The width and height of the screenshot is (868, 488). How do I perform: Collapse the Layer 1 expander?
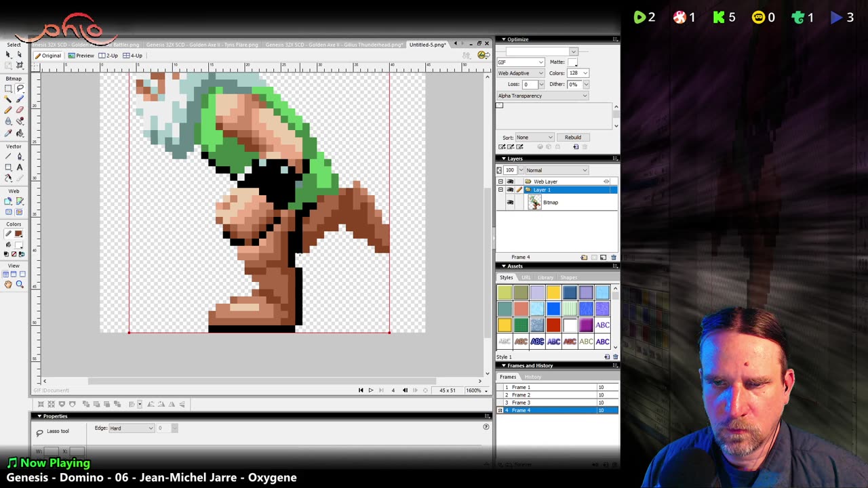[500, 190]
